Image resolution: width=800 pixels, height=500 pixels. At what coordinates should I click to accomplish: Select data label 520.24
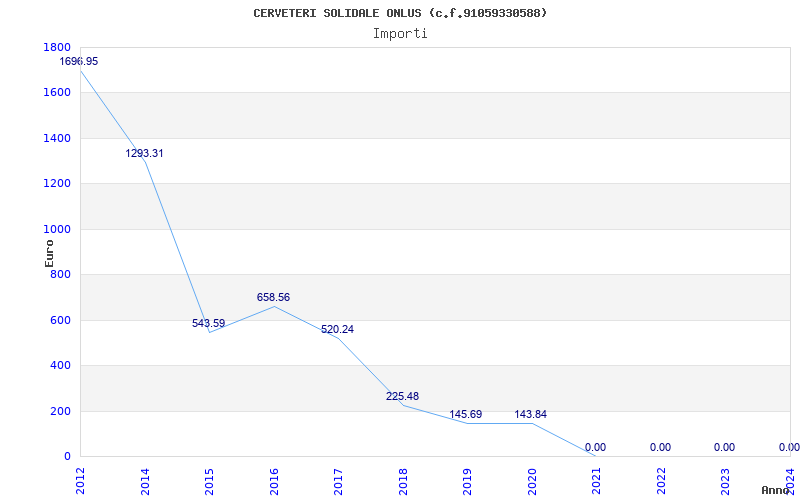[x=337, y=329]
